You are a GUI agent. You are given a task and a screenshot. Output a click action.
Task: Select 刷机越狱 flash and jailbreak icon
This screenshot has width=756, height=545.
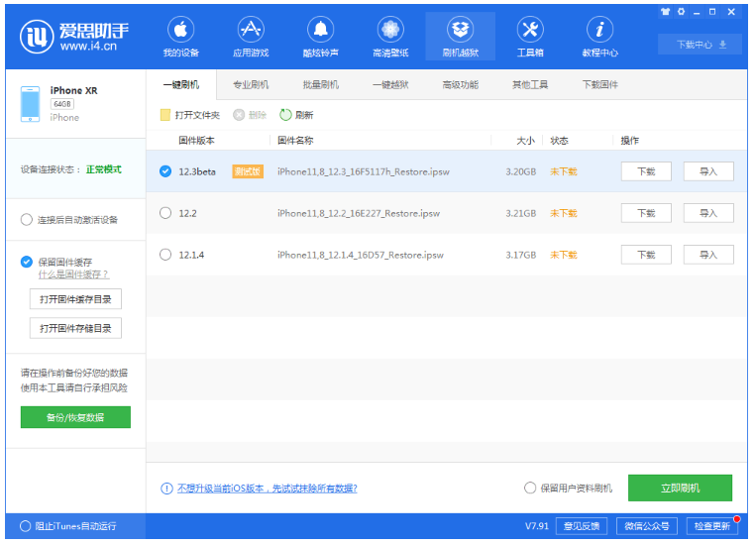tap(460, 37)
